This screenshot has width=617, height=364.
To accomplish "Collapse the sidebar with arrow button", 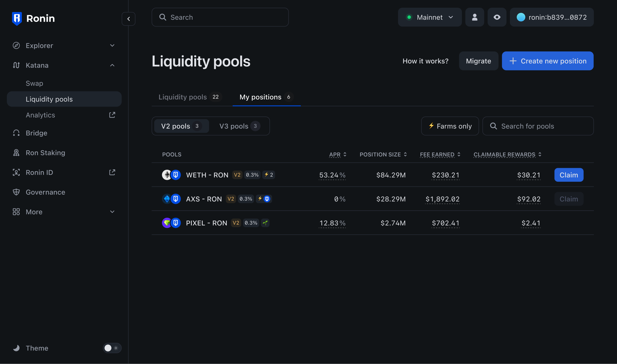I will (x=128, y=19).
